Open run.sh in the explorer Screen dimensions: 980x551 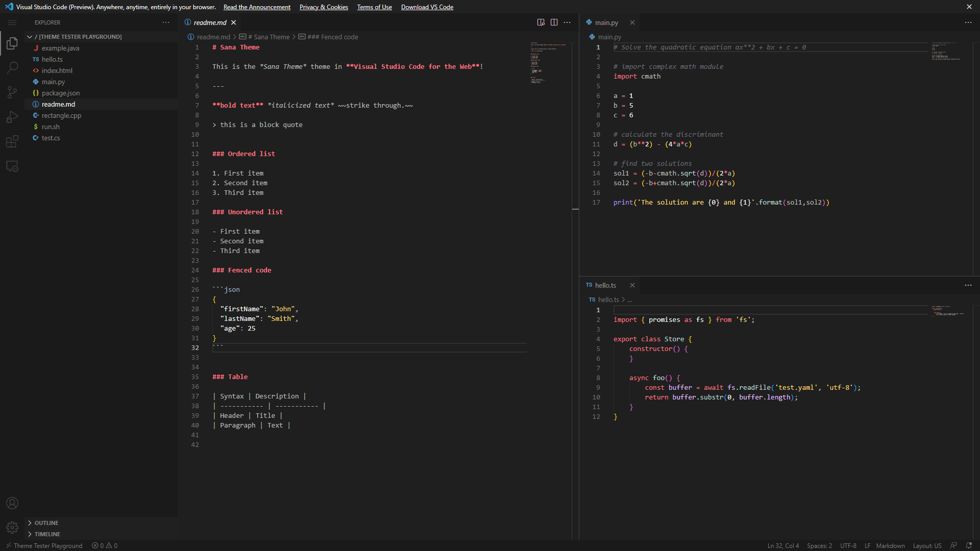point(101,127)
